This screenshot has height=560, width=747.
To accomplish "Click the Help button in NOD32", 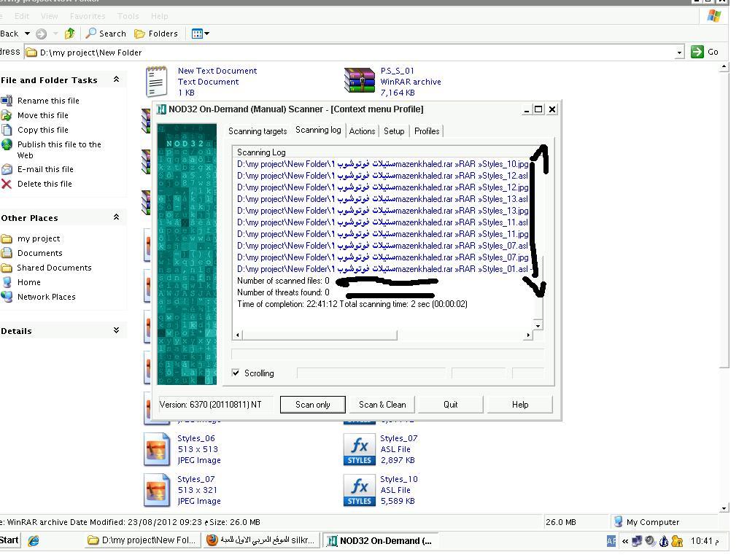I will 520,404.
